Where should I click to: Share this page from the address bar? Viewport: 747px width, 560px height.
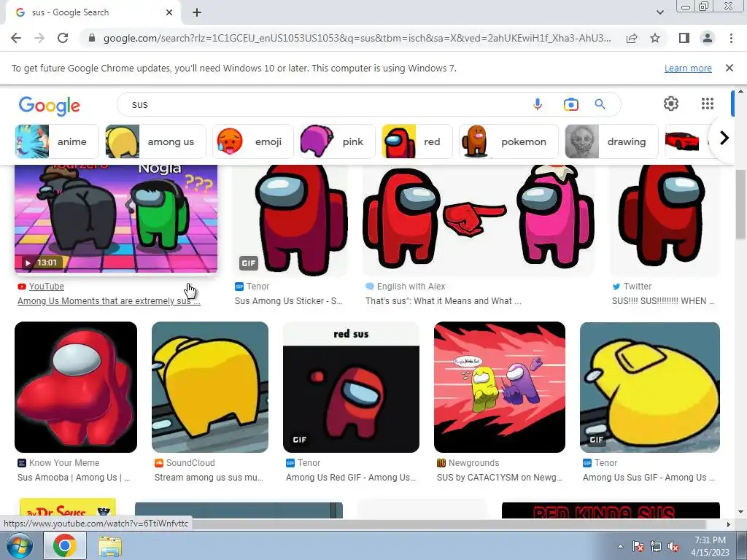coord(632,38)
